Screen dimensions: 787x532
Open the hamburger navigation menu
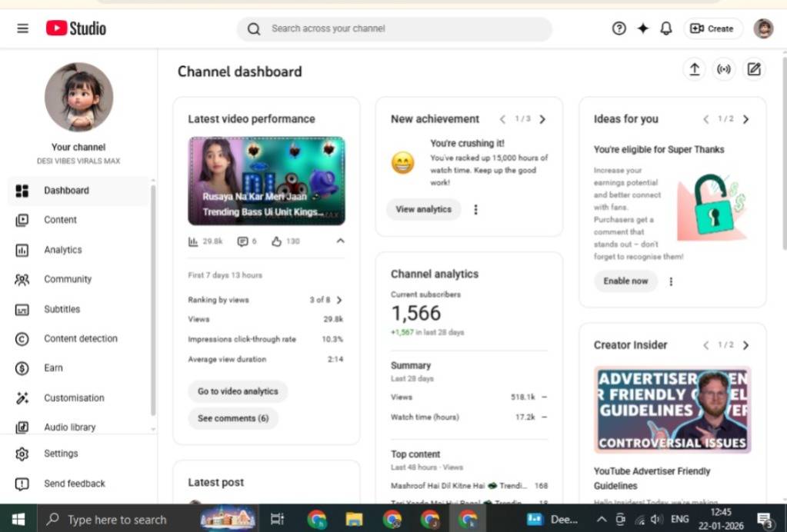tap(22, 28)
